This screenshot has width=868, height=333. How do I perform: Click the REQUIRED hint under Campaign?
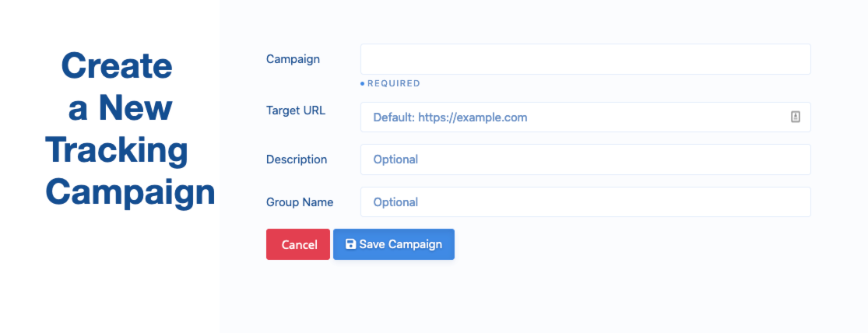[x=394, y=83]
